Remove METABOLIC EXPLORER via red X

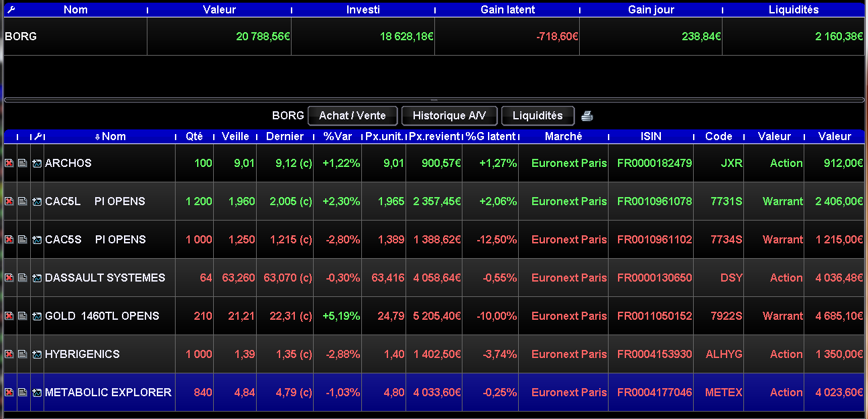click(x=9, y=392)
